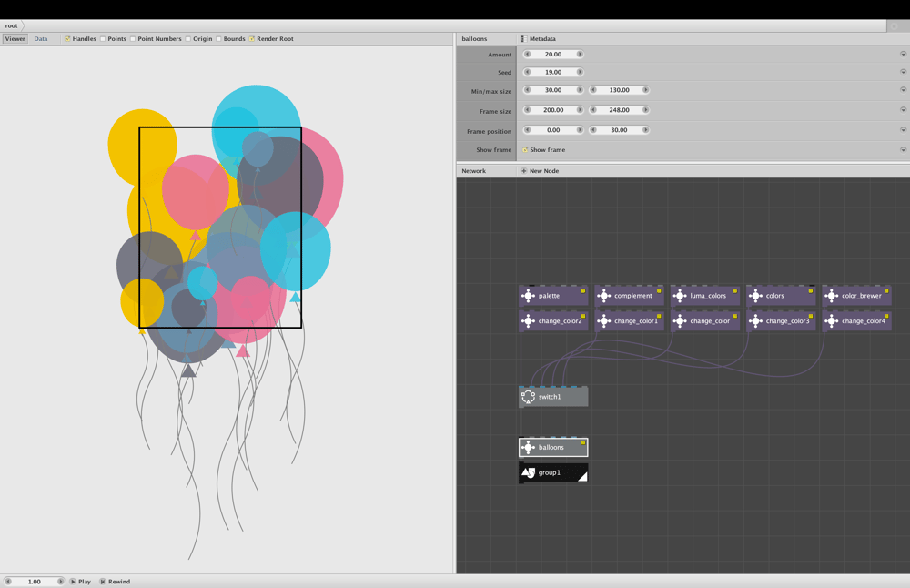Screen dimensions: 910x588
Task: Increase the frame number 1.00 value
Action: click(60, 582)
